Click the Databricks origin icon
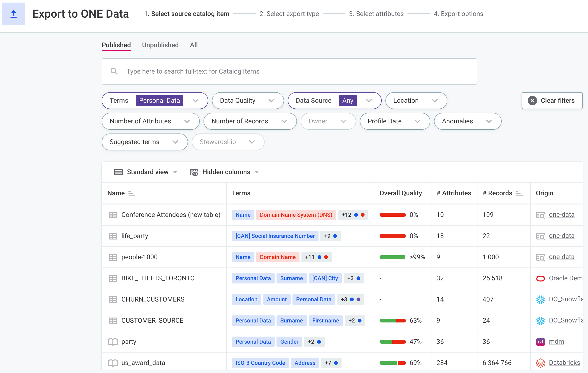 coord(540,363)
